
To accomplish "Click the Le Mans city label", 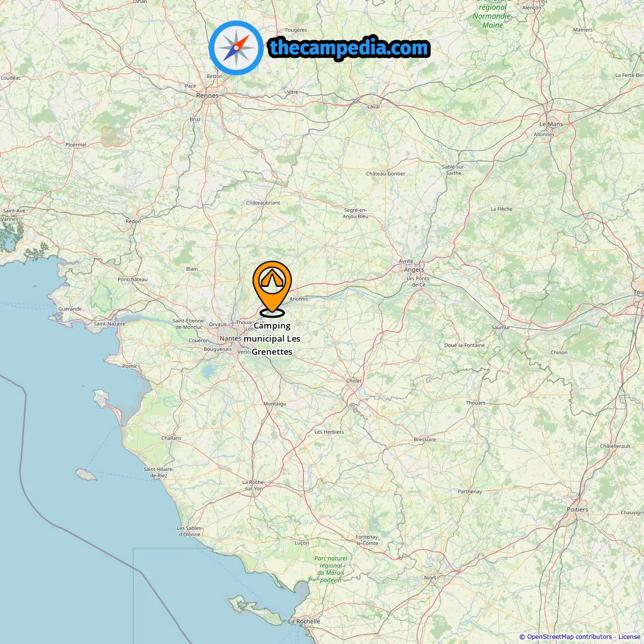I will pyautogui.click(x=551, y=124).
